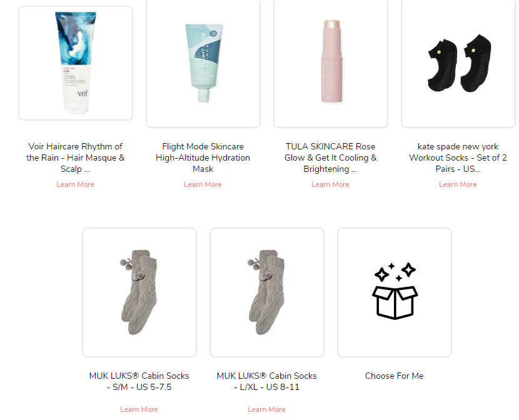Open Learn More for MUK LUKS S/M socks
The width and height of the screenshot is (519, 420).
tap(139, 409)
